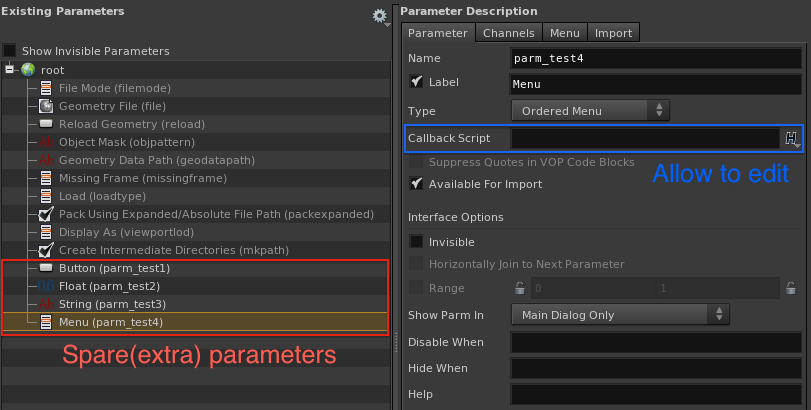
Task: Open the Callback Script language selector icon
Action: tap(791, 139)
